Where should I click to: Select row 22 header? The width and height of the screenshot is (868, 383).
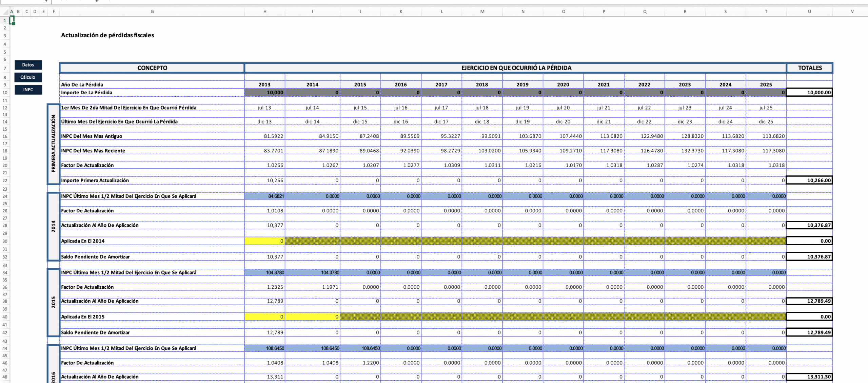5,181
